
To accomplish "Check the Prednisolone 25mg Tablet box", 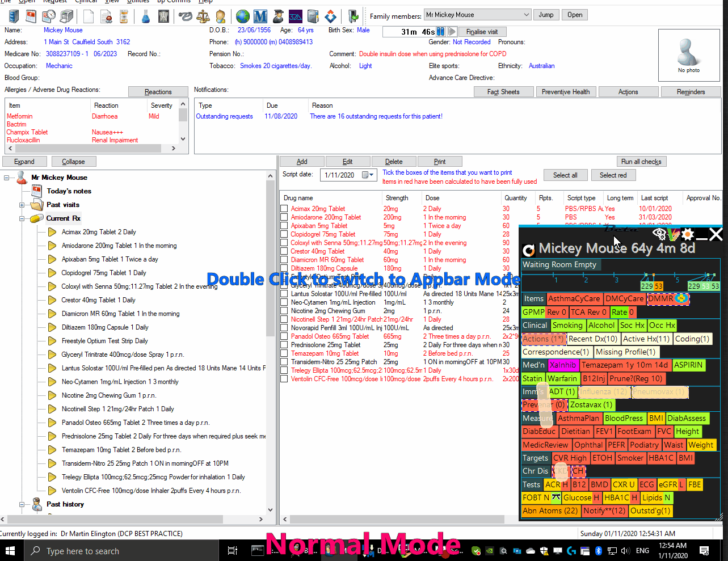I will pyautogui.click(x=284, y=345).
